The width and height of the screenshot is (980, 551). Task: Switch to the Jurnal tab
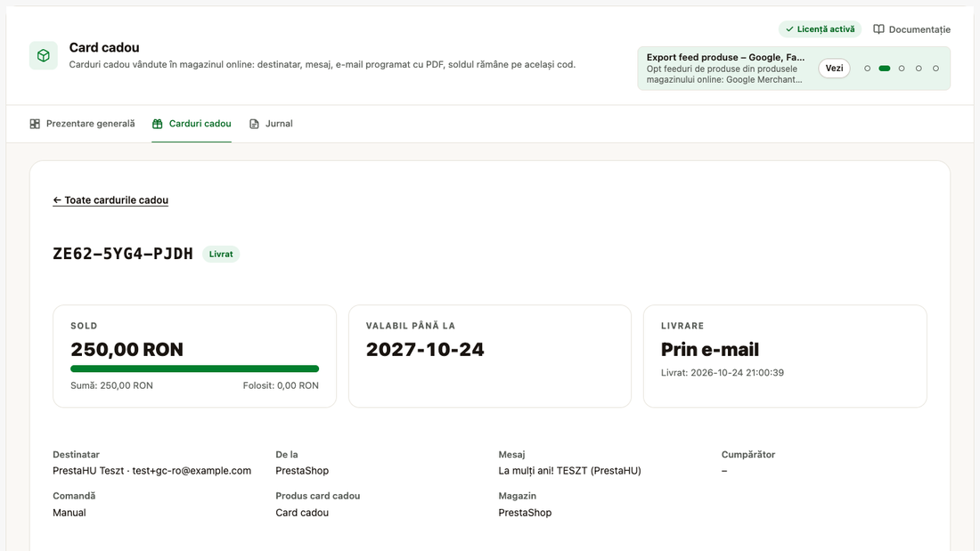[x=271, y=124]
